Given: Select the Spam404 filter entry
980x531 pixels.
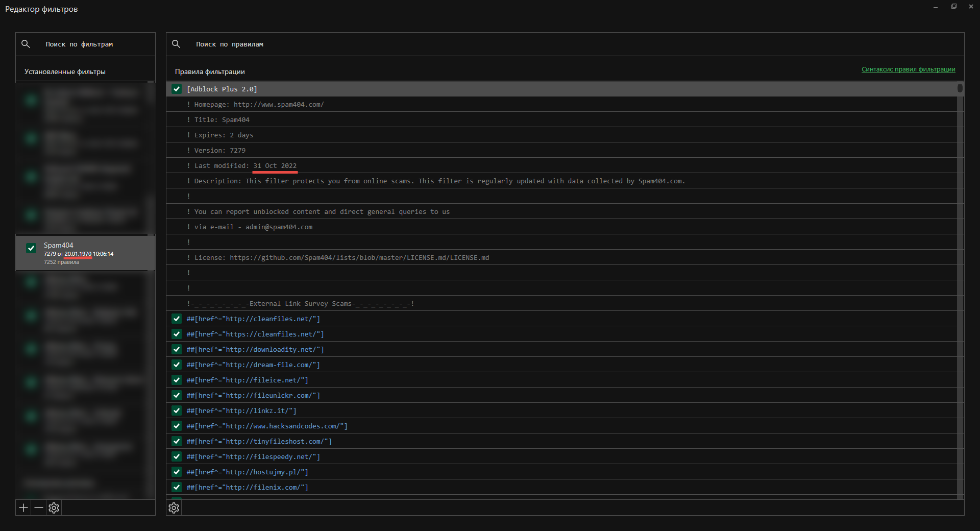Looking at the screenshot, I should click(x=85, y=253).
